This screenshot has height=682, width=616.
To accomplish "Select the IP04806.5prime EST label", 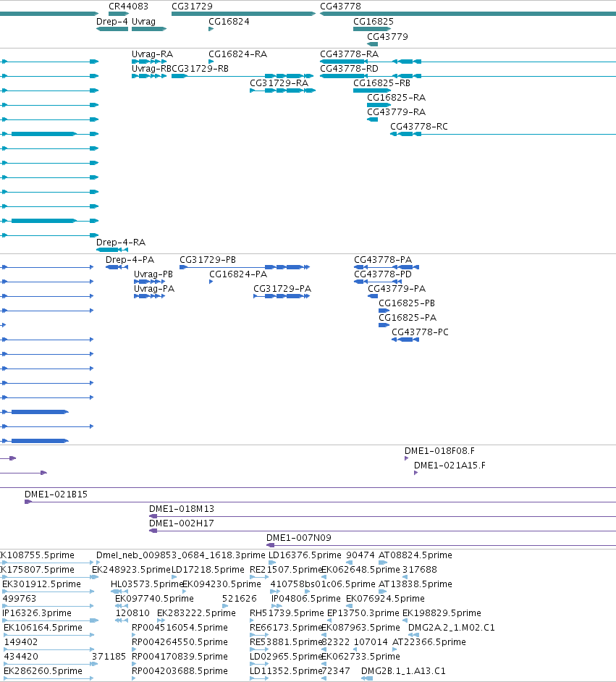I will coord(306,599).
